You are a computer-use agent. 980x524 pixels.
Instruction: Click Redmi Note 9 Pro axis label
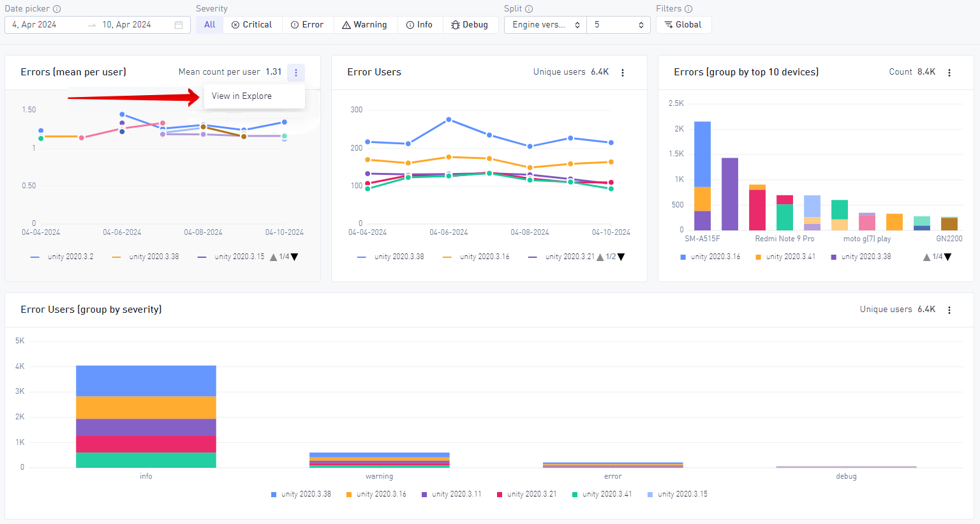(x=785, y=239)
